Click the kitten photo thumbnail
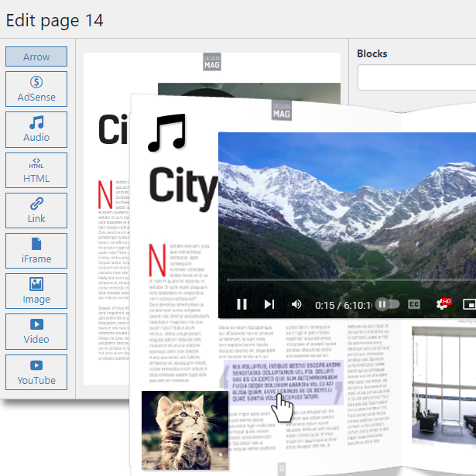Screen dimensions: 476x476 pos(185,430)
